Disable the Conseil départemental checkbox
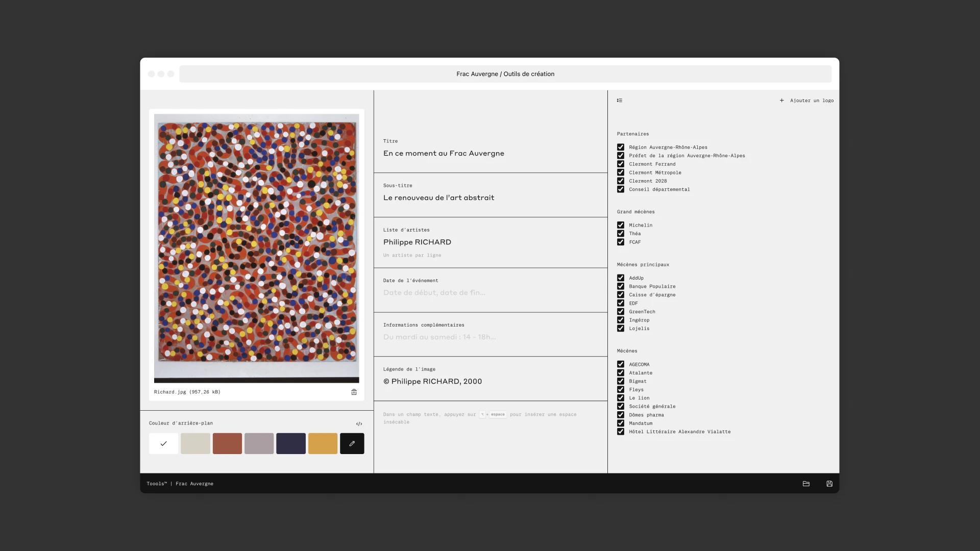980x551 pixels. click(x=621, y=189)
